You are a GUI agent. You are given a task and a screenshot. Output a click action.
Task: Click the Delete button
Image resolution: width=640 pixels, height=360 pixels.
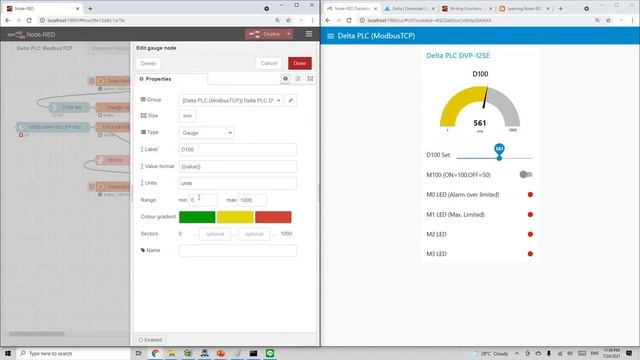(148, 64)
